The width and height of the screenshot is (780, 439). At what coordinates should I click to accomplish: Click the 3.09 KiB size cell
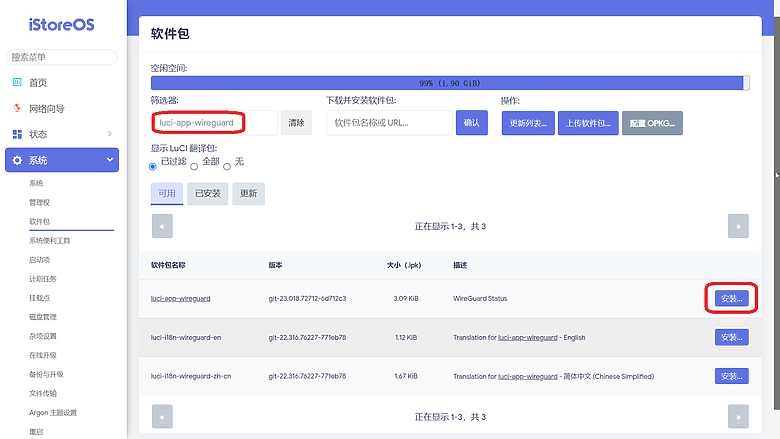pos(406,298)
